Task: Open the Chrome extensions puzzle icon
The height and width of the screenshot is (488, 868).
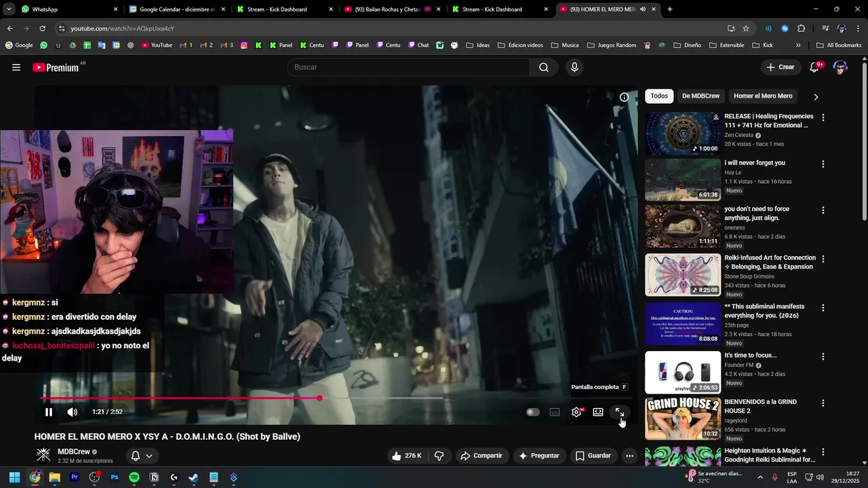Action: coord(802,28)
